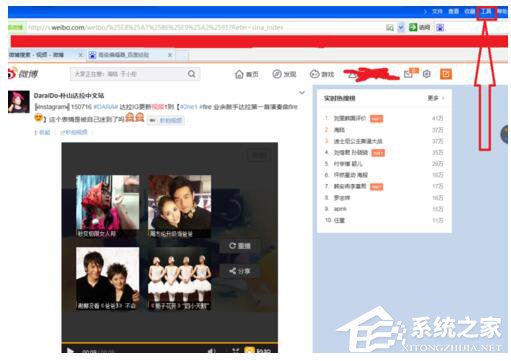Click the button at video top right

pyautogui.click(x=259, y=156)
